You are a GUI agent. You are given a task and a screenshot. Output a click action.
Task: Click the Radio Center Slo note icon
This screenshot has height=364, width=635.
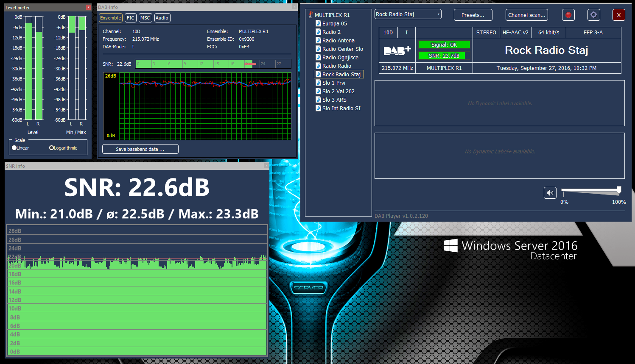pos(318,49)
